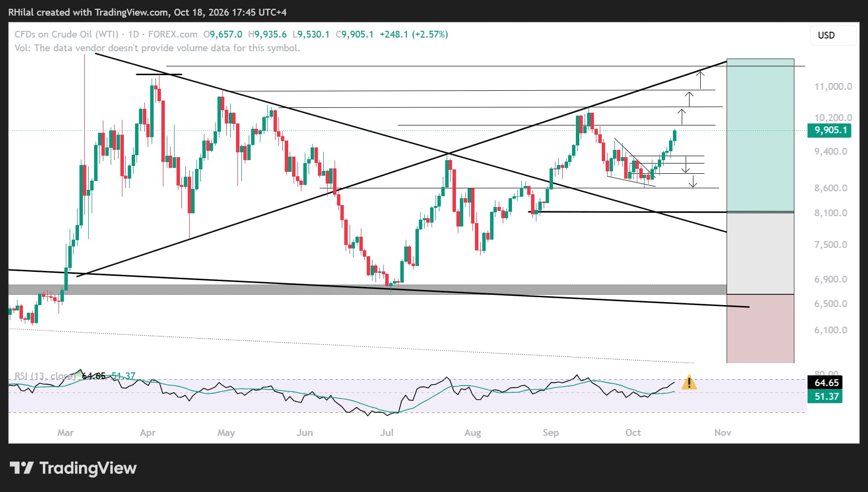Click the 6,500.0 price axis label
868x492 pixels.
[x=831, y=304]
